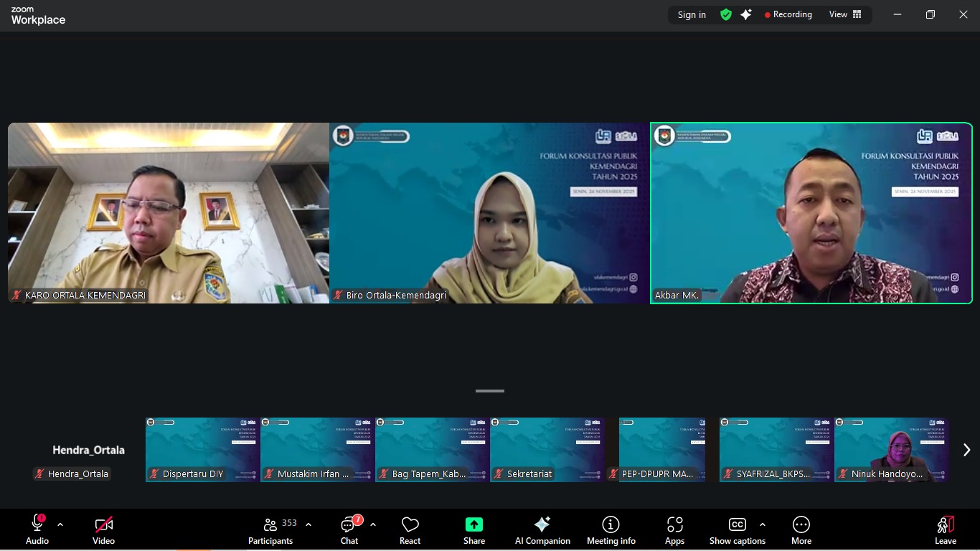The height and width of the screenshot is (551, 980).
Task: Click Sign in at top bar
Action: (x=692, y=14)
